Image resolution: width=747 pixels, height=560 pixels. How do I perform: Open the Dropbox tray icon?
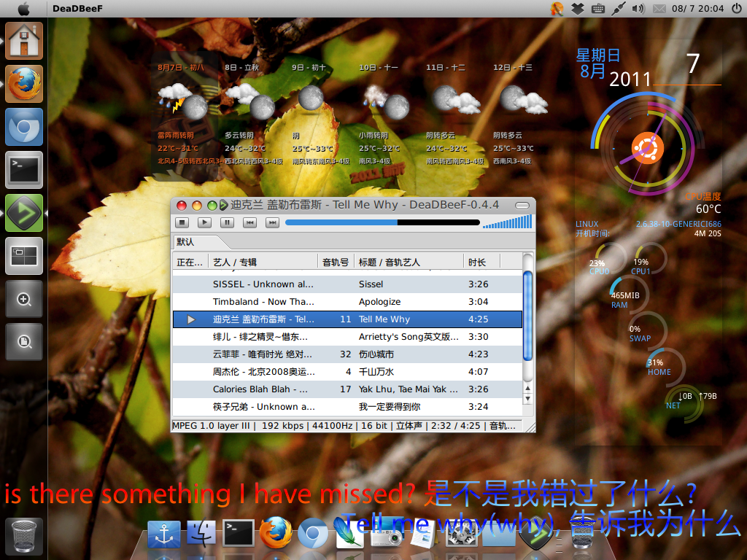(578, 9)
